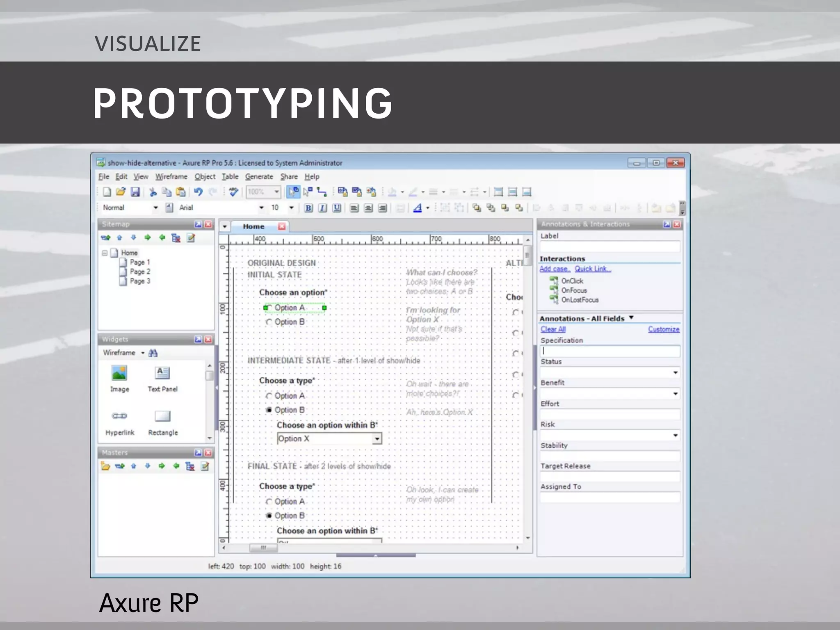
Task: Click the Bring to Front icon
Action: tap(477, 208)
